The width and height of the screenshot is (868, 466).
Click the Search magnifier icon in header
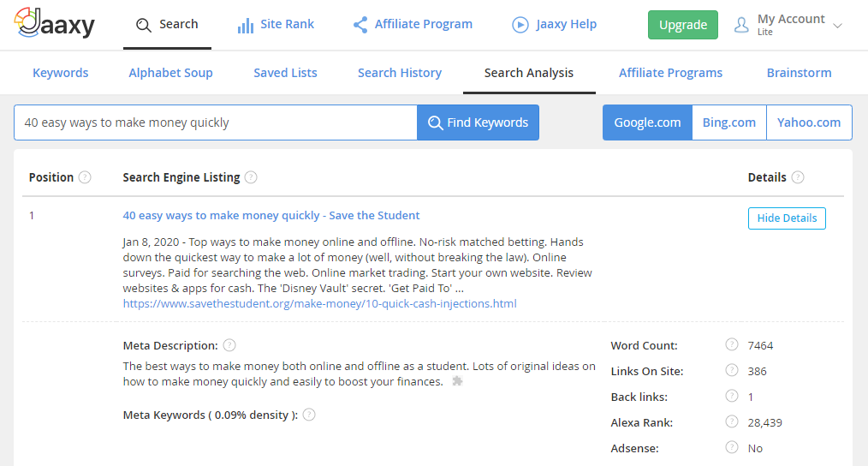(143, 25)
